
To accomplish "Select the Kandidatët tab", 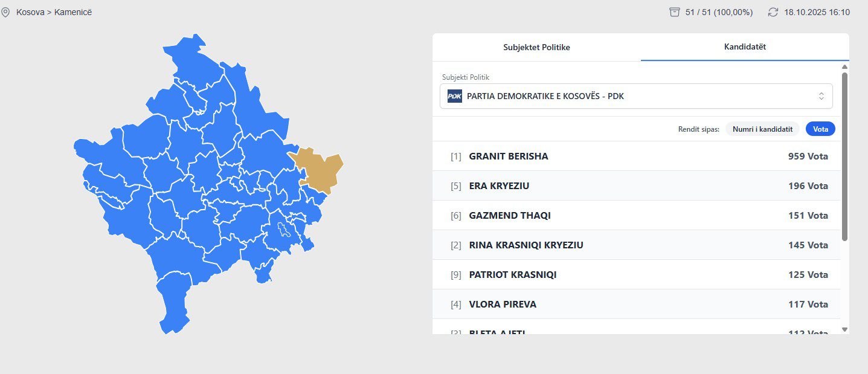I will 745,47.
